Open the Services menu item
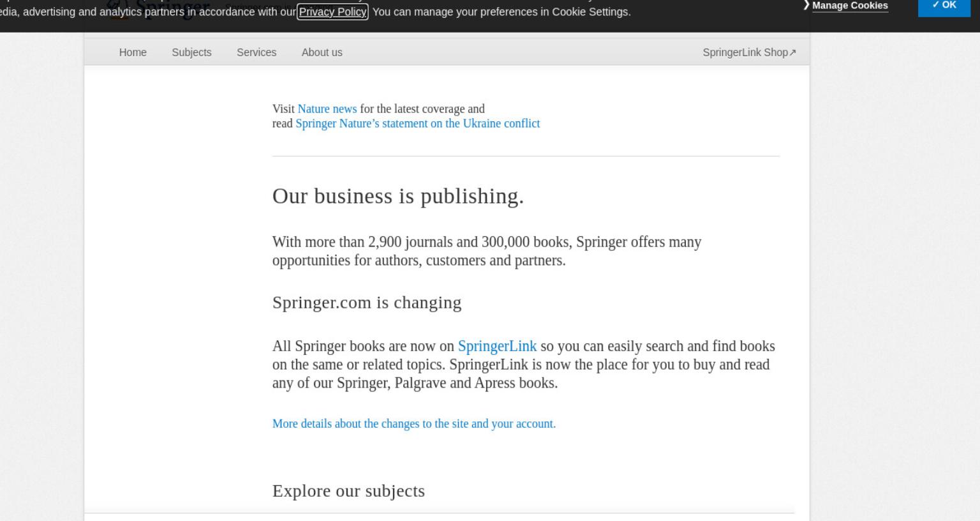Screen dimensions: 980x521 tap(256, 52)
